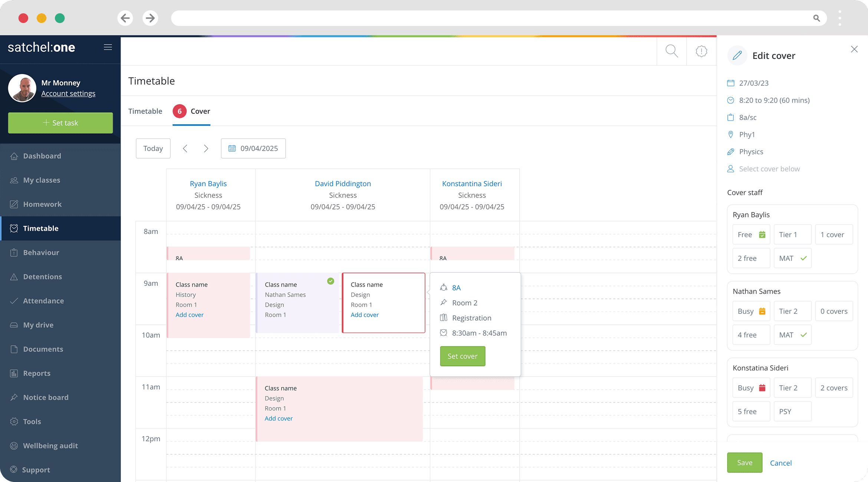This screenshot has height=482, width=868.
Task: Click Konstantina Sideri column header name
Action: (x=472, y=184)
